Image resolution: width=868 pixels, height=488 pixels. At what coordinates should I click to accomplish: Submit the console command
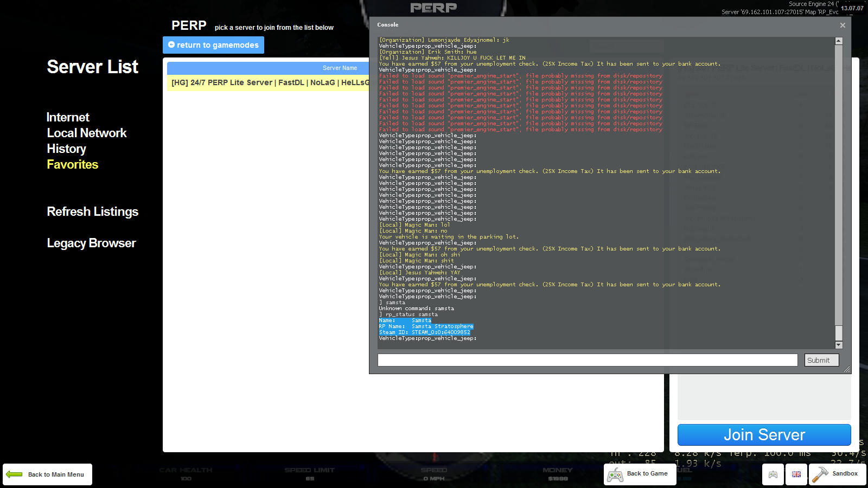click(821, 360)
